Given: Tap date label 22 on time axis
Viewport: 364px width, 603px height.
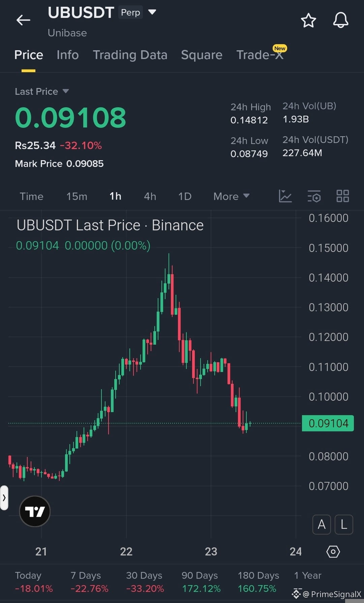Looking at the screenshot, I should pos(126,552).
